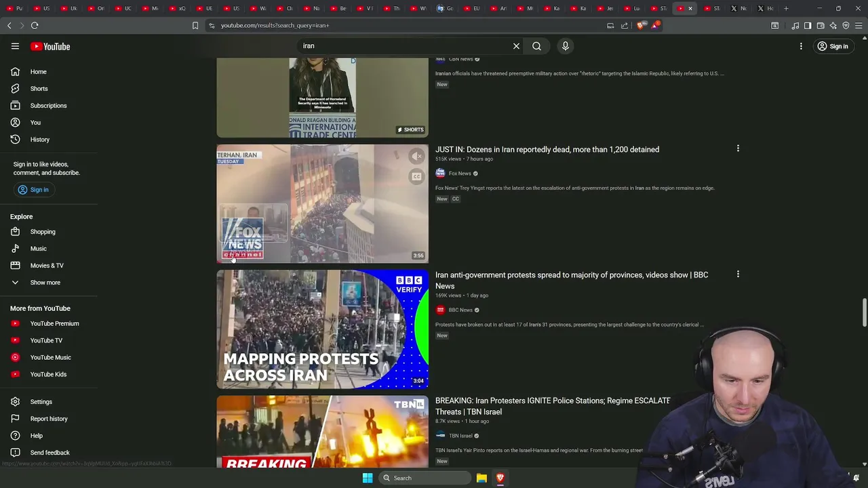Open YouTube TV link
The width and height of the screenshot is (868, 488).
(47, 340)
